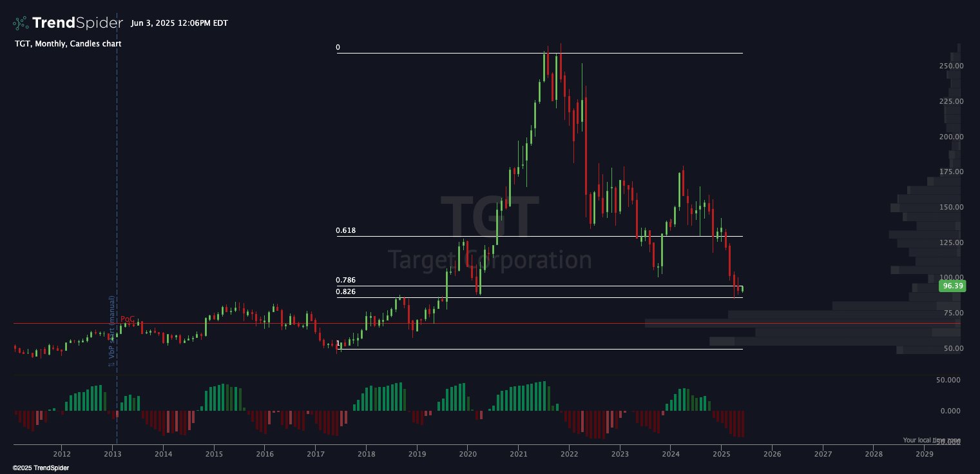Click the 2022 year label on time axis

click(570, 454)
